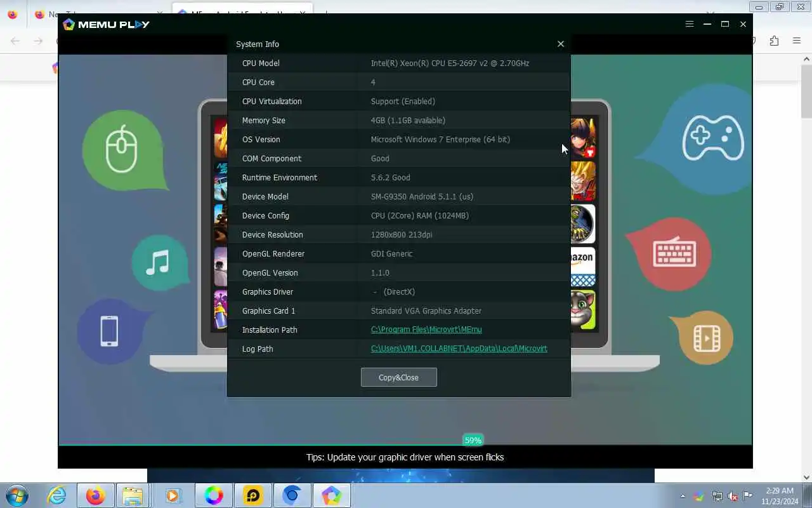This screenshot has width=812, height=508.
Task: Open the MEmu Play hamburger menu
Action: pyautogui.click(x=690, y=24)
